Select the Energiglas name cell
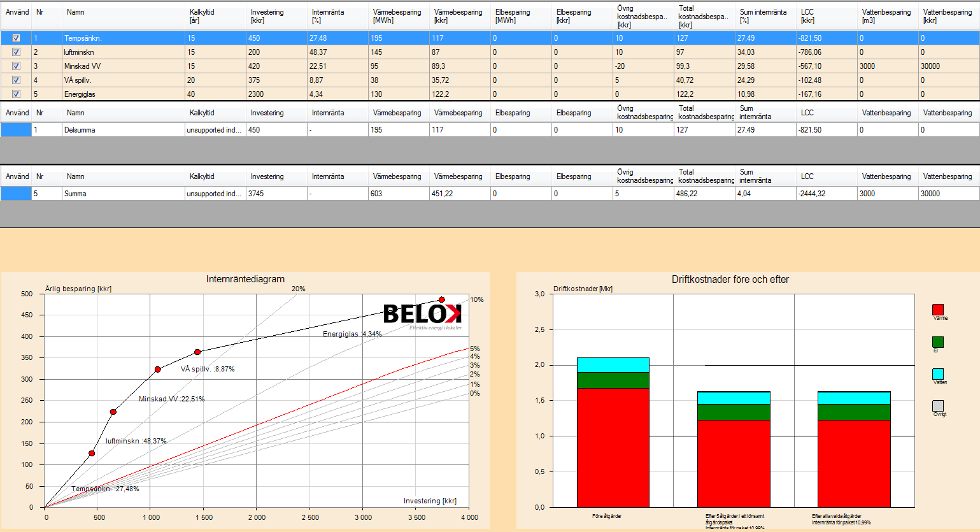The height and width of the screenshot is (532, 980). point(124,94)
